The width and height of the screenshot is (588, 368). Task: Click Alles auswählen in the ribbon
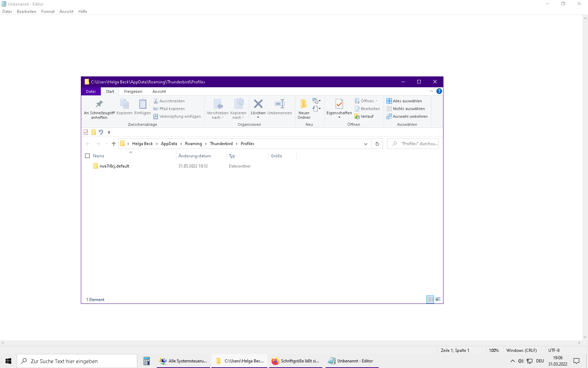click(404, 101)
